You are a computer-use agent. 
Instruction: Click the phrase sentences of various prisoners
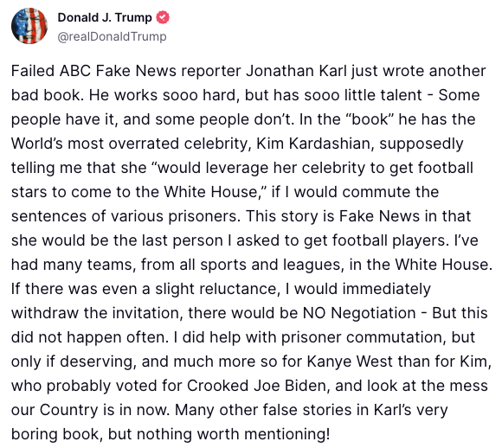coord(125,216)
